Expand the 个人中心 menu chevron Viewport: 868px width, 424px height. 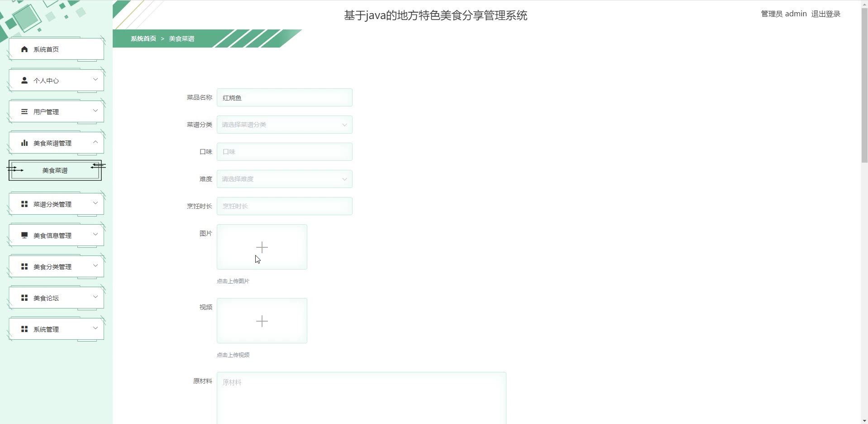[x=95, y=79]
